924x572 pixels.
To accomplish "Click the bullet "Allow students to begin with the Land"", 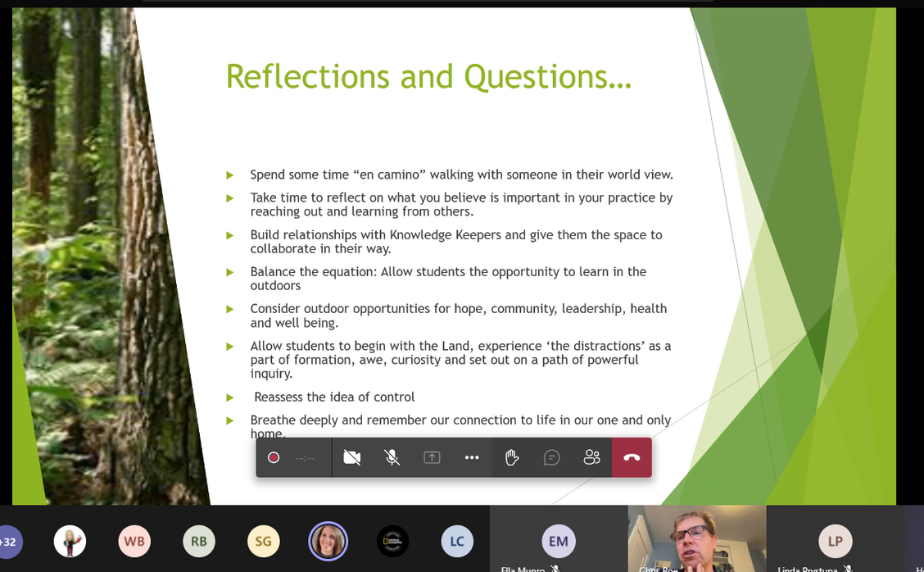I will pos(461,359).
